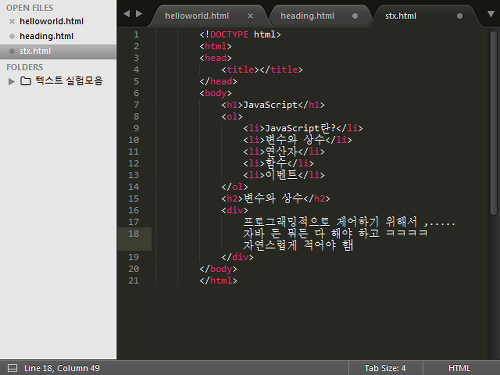Click the FOLDERS sidebar header
The width and height of the screenshot is (500, 375).
click(25, 67)
